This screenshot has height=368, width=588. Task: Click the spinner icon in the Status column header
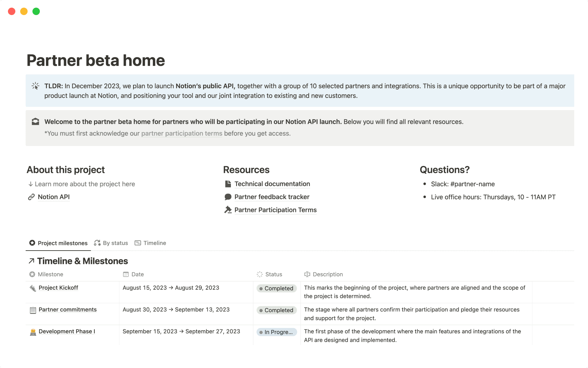(259, 274)
